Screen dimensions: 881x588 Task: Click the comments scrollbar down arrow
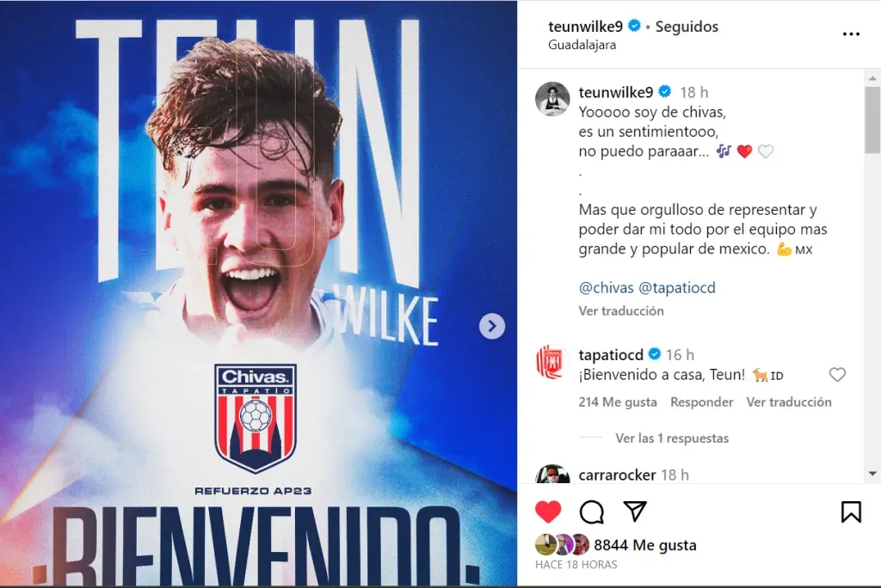tap(872, 474)
